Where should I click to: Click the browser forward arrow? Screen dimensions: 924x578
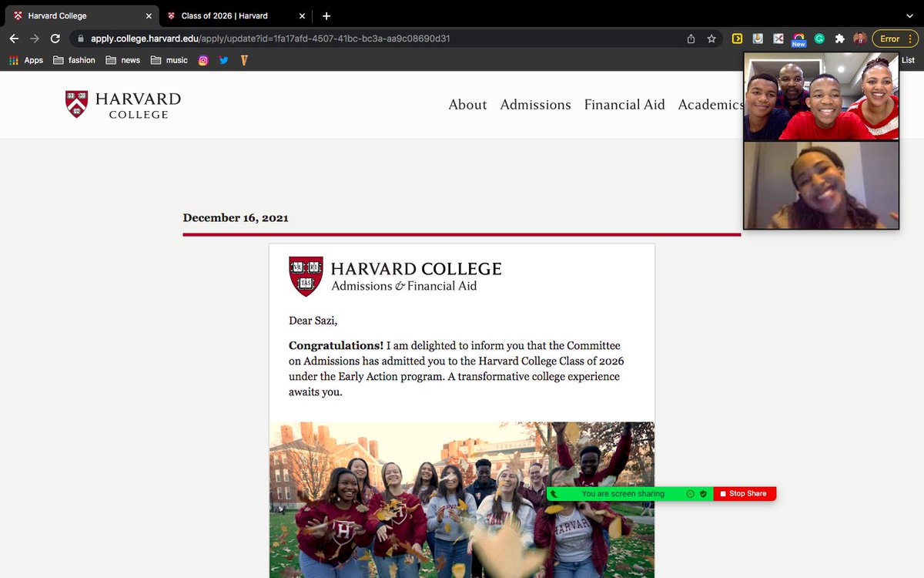[x=34, y=39]
